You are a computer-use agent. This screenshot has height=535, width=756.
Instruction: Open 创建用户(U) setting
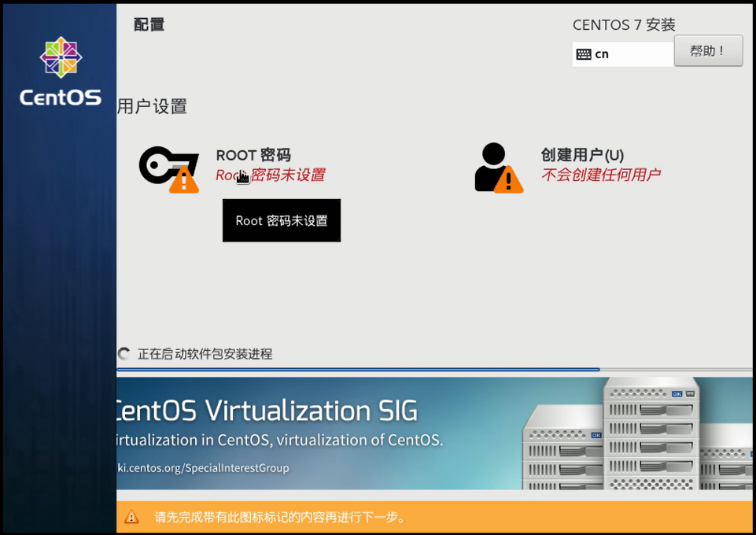point(582,155)
